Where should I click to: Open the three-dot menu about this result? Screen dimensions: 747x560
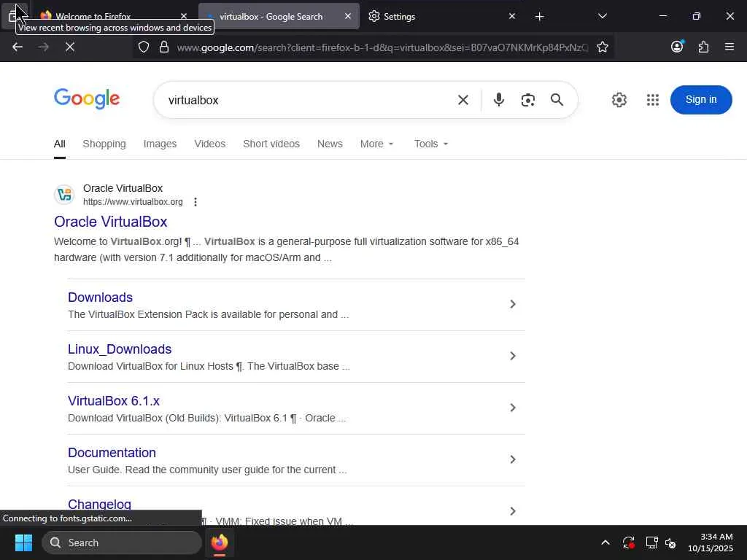[196, 202]
